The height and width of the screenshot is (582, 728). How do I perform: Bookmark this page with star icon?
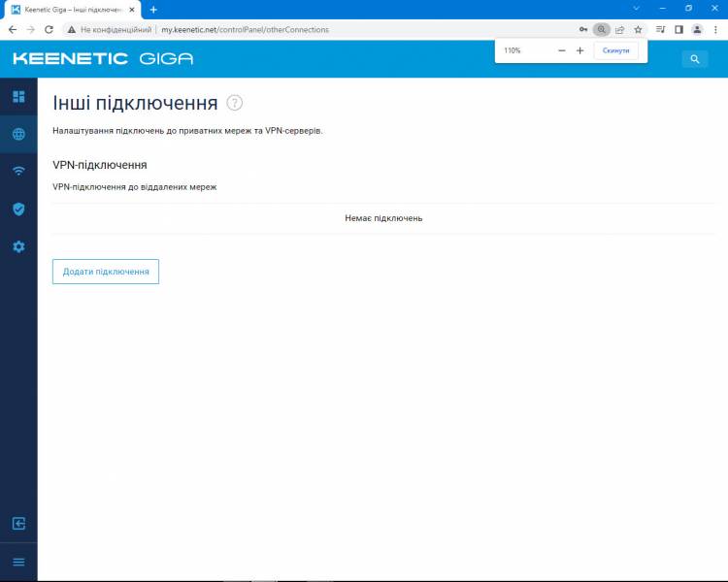point(638,29)
